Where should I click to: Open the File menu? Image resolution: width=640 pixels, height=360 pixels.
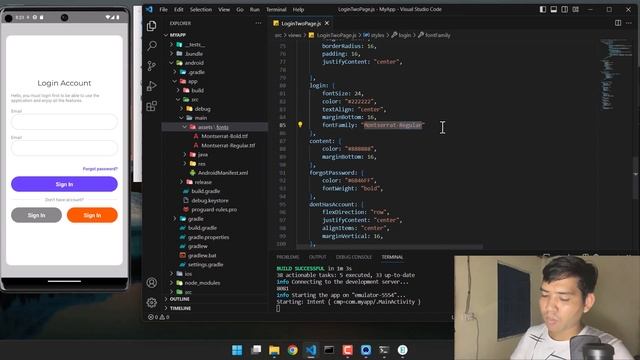(163, 9)
